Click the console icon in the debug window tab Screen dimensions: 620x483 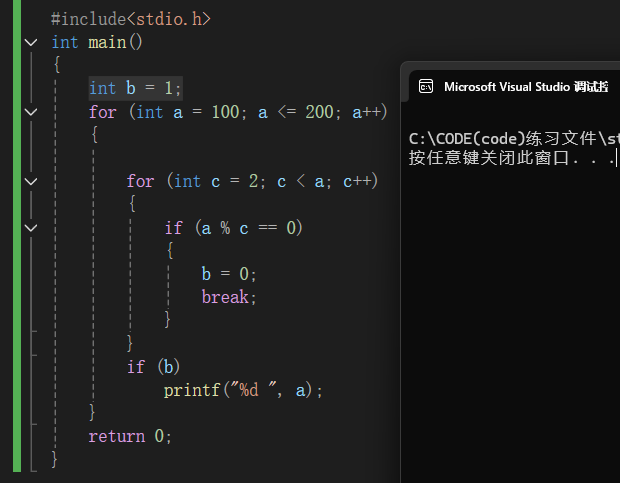tap(426, 87)
